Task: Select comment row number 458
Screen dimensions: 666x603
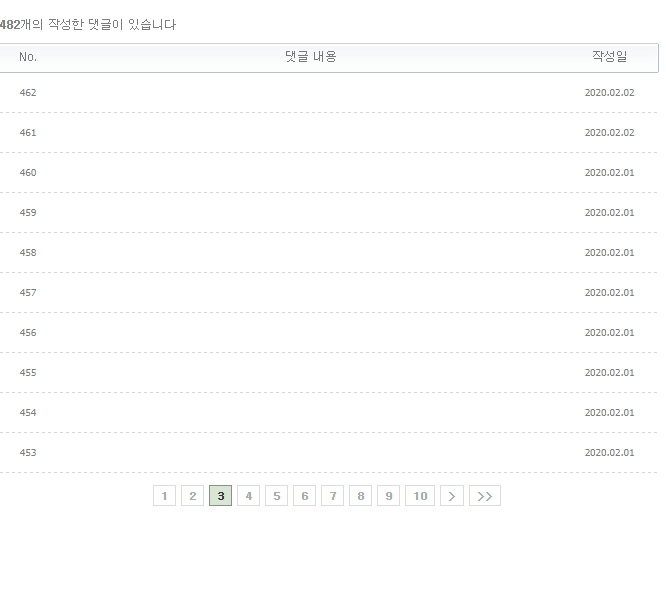Action: (x=329, y=253)
